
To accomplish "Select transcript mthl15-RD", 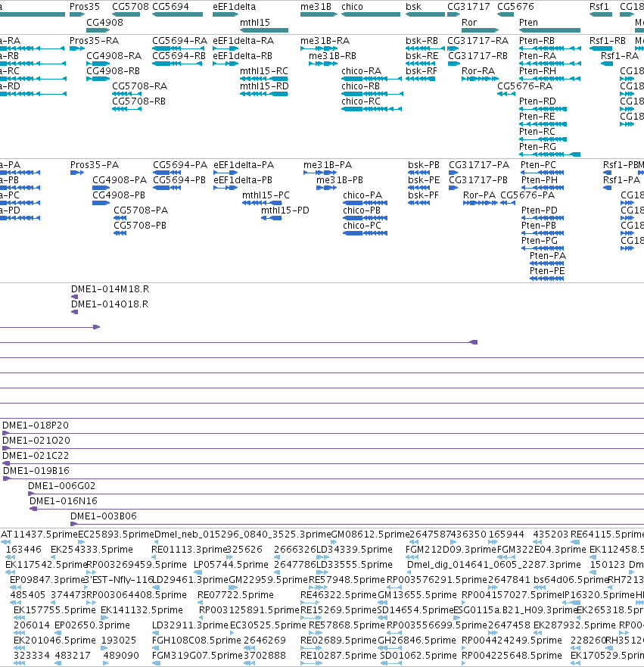I will [x=264, y=94].
